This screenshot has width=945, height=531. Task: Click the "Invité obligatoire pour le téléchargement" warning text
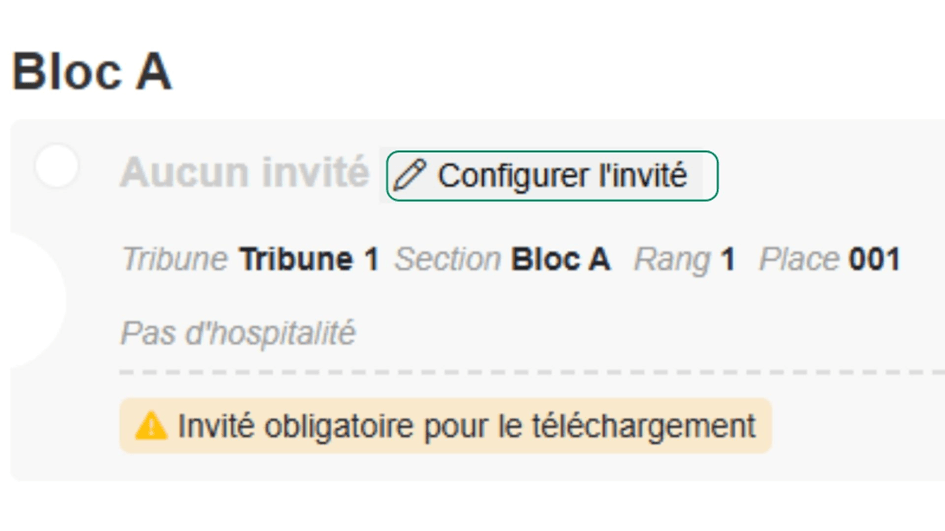coord(466,426)
